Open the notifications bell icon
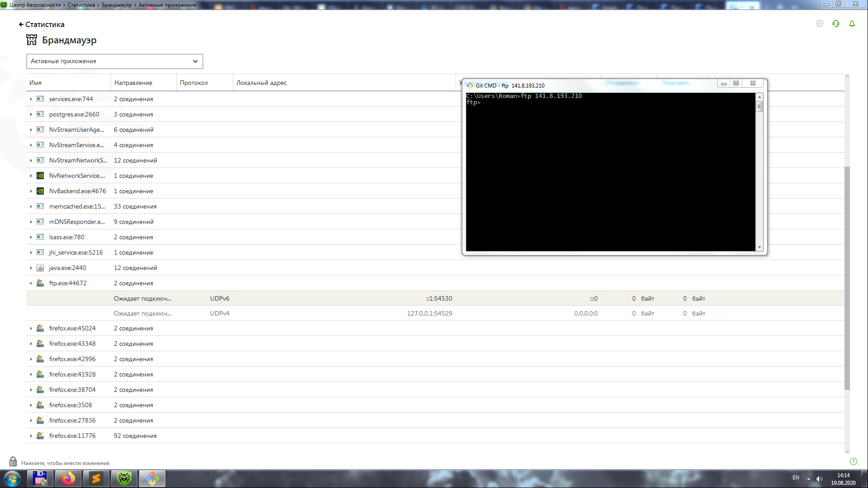 (x=852, y=23)
